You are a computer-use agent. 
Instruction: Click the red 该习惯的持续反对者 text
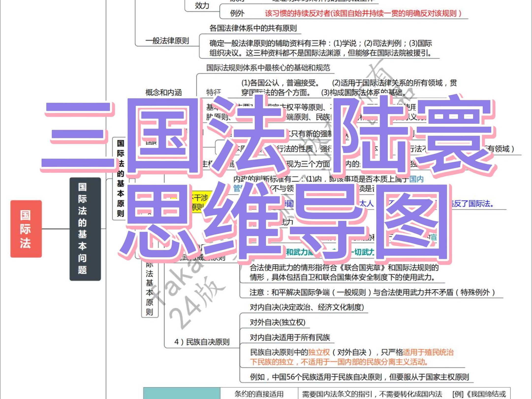363,13
